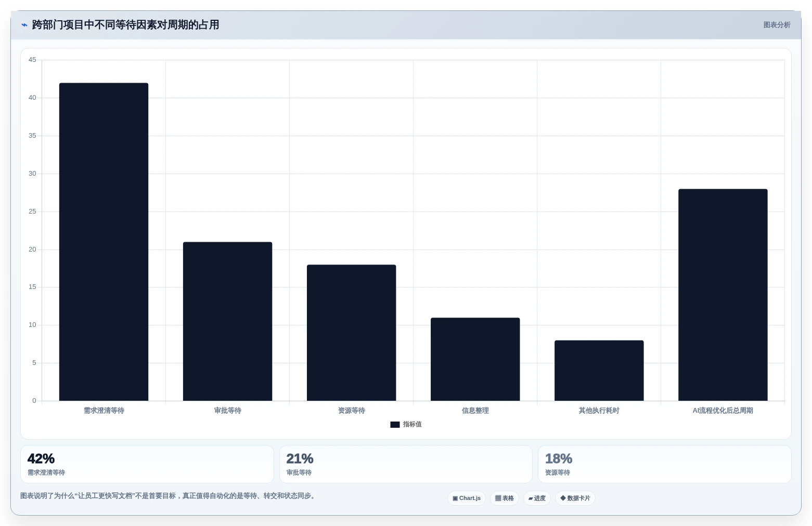Click the blue lightning icon beside the title
The height and width of the screenshot is (526, 812).
coord(24,25)
